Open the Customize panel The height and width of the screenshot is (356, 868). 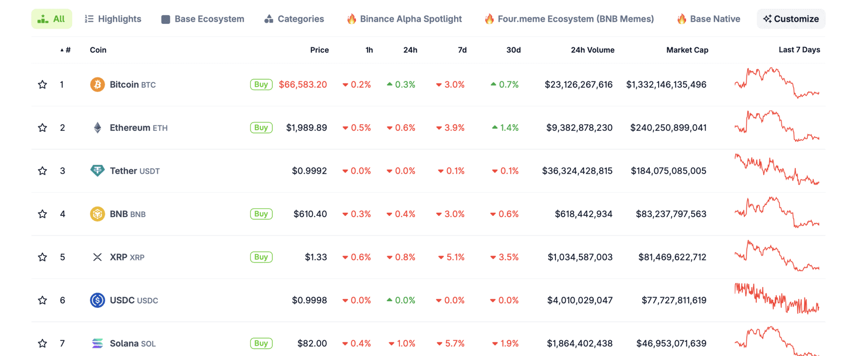[791, 18]
